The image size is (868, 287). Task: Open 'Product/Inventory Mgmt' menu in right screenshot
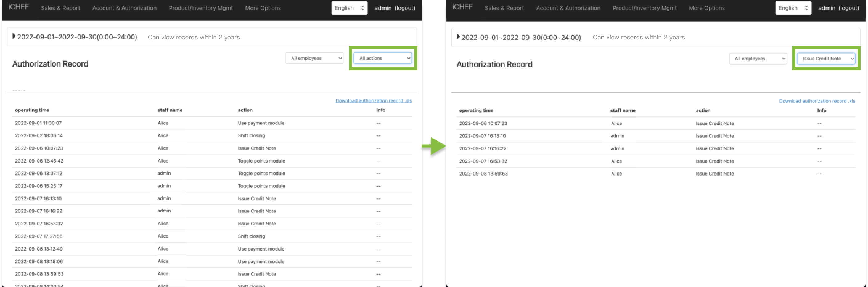pos(644,8)
